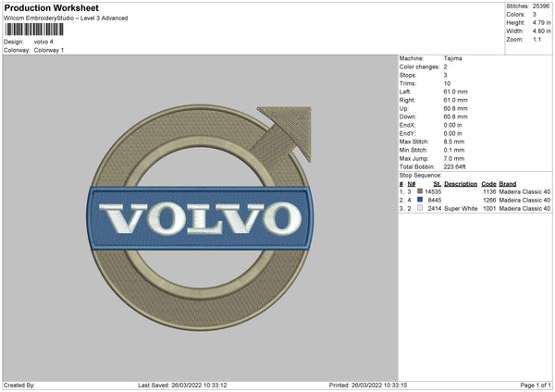Click Last Saved timestamp "26/03/2022 10:33:12"

[199, 386]
